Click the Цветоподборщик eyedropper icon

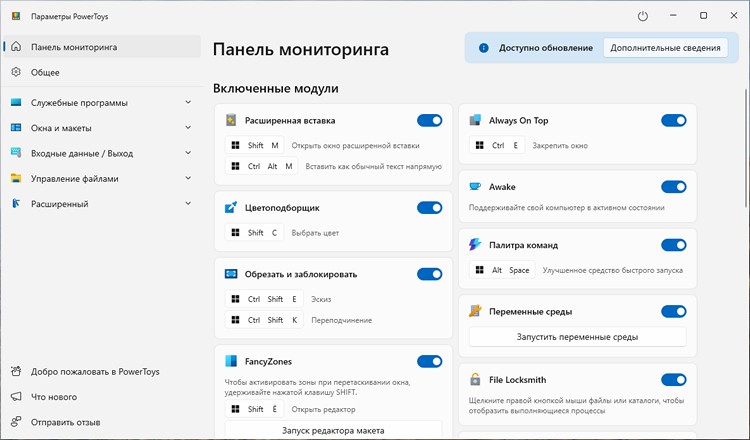231,208
